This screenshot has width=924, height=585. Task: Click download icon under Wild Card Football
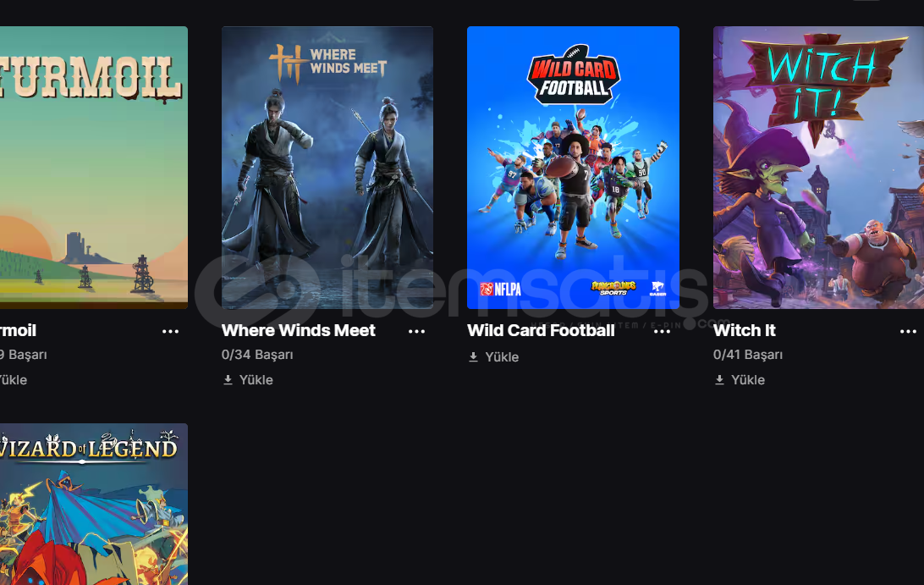pos(473,356)
